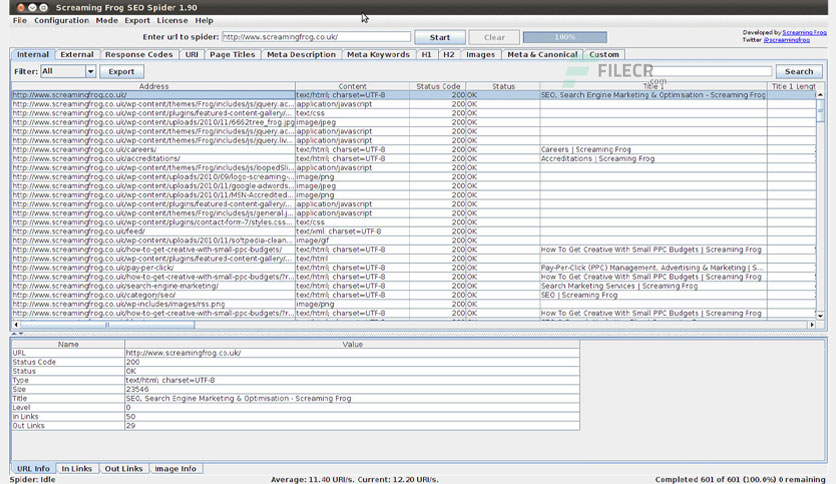Image resolution: width=836 pixels, height=484 pixels.
Task: Click the scroll-up arrow of the results table
Action: pos(820,95)
